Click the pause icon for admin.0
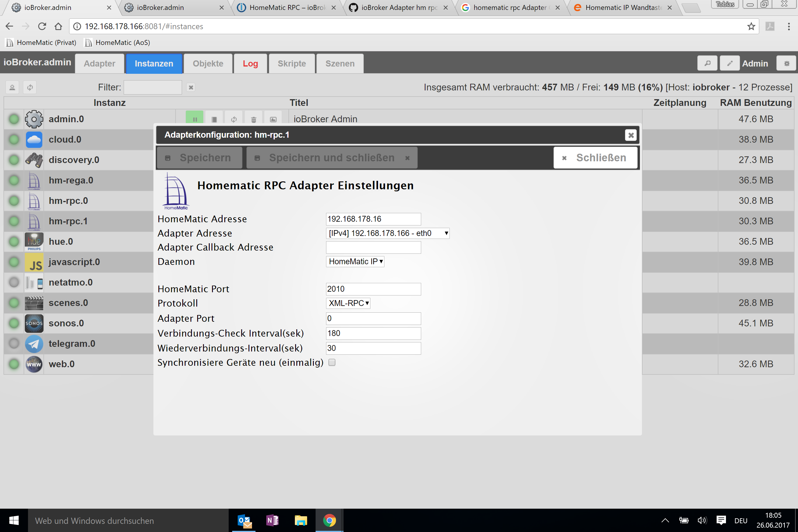 [195, 119]
